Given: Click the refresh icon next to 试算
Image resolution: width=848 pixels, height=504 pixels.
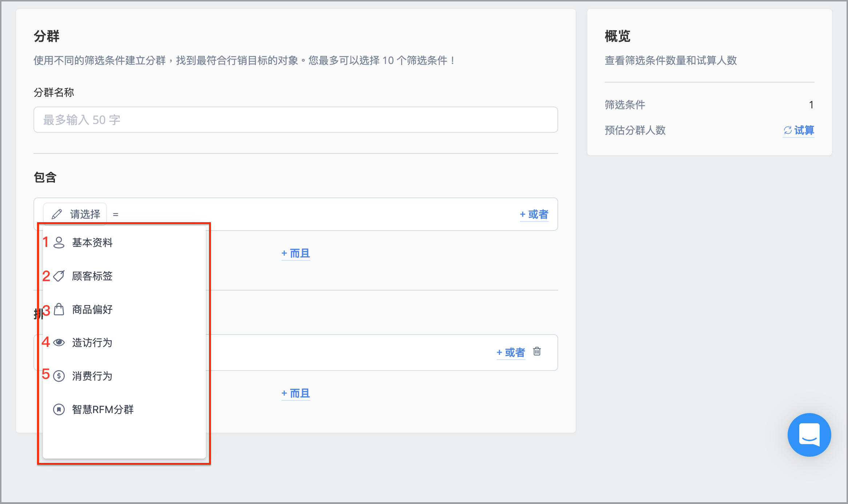Looking at the screenshot, I should pyautogui.click(x=788, y=130).
